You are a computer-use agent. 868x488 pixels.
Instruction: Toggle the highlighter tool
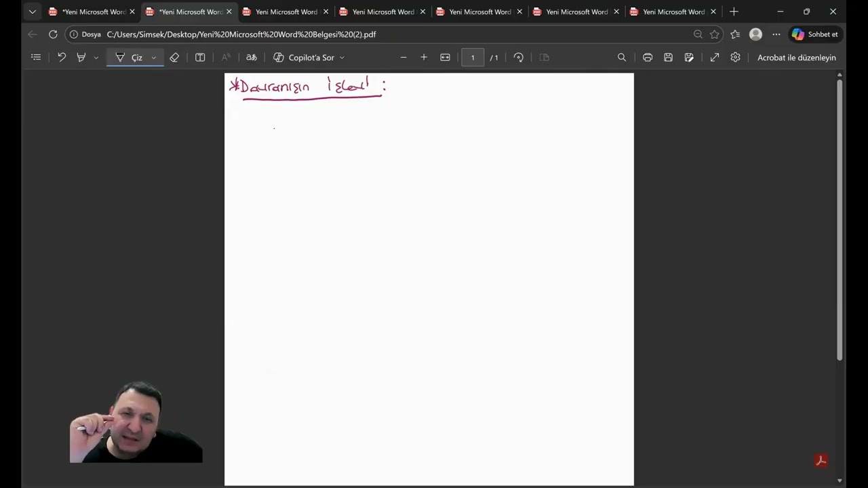point(81,58)
